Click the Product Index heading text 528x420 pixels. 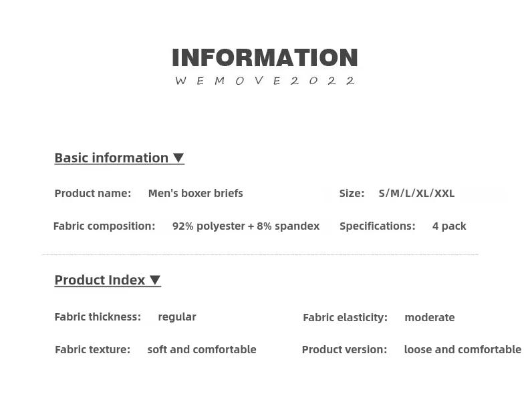100,280
